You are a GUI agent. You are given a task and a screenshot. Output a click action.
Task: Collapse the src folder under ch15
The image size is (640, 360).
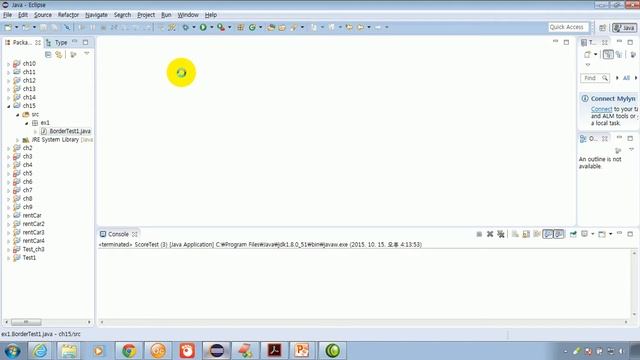18,115
